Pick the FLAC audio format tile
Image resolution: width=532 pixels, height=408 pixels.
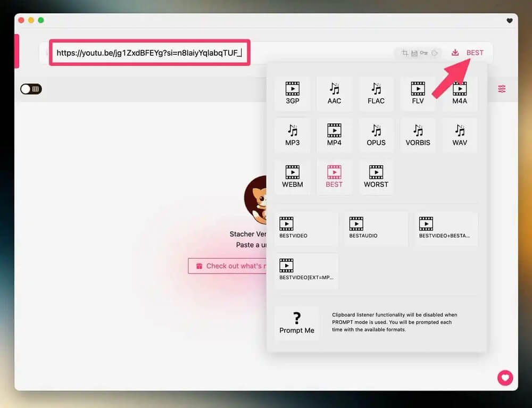pyautogui.click(x=376, y=93)
